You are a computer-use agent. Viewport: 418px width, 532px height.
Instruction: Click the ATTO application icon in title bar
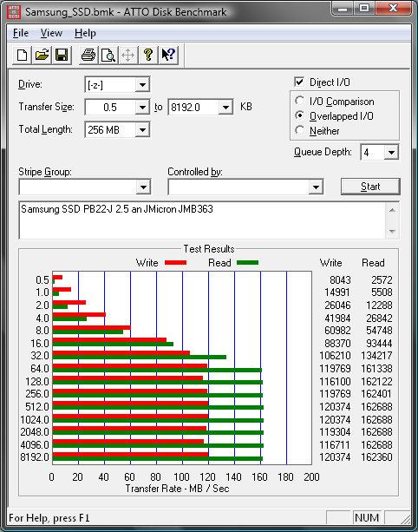[x=14, y=12]
